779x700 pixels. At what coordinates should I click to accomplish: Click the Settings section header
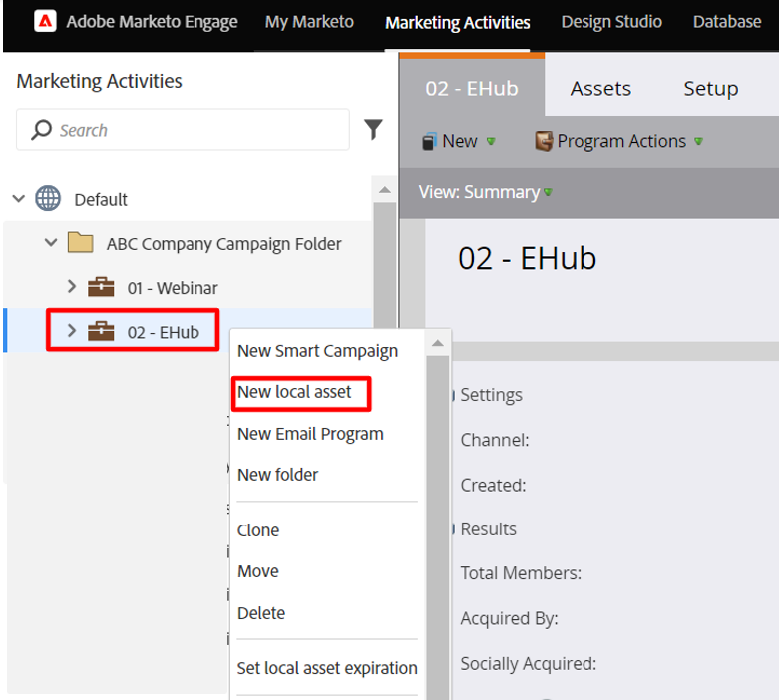(491, 395)
